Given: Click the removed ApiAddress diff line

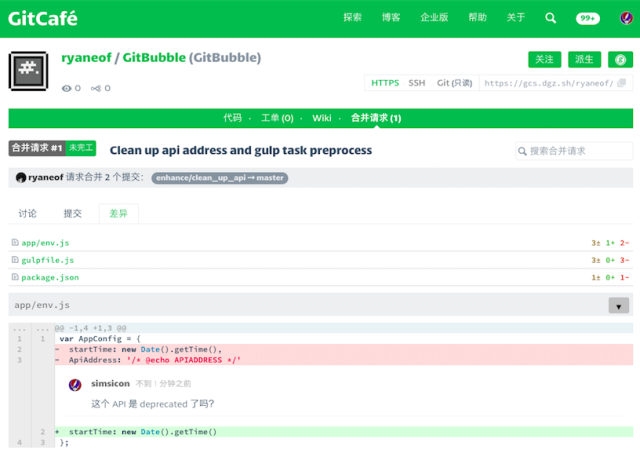Looking at the screenshot, I should tap(344, 360).
